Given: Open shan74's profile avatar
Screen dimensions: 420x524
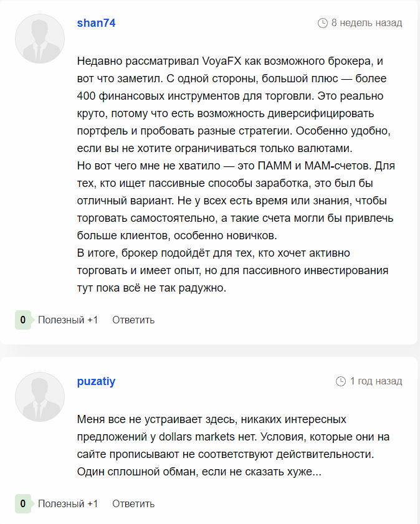Looking at the screenshot, I should click(40, 39).
